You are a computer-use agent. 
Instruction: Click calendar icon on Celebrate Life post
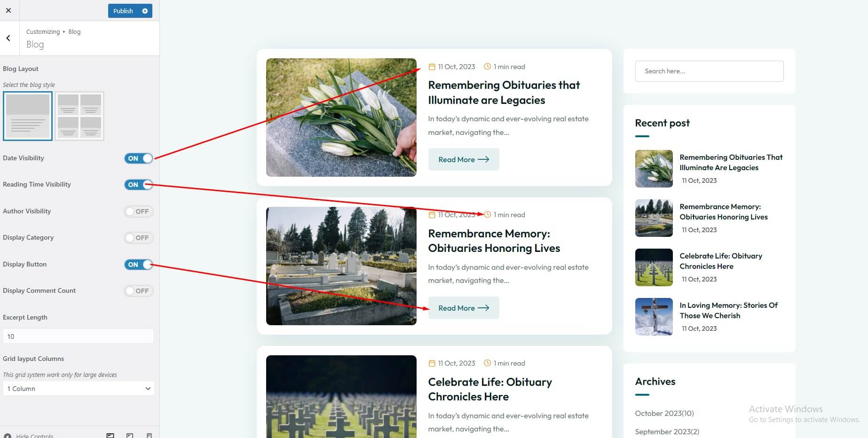pyautogui.click(x=432, y=363)
